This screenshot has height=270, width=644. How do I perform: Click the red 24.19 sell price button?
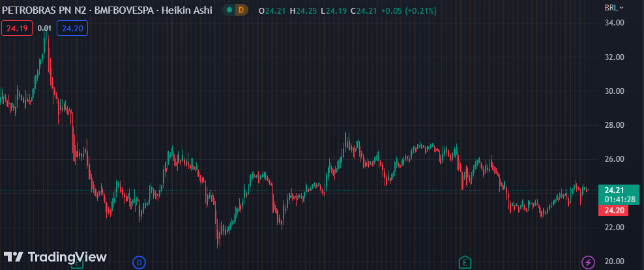[17, 28]
